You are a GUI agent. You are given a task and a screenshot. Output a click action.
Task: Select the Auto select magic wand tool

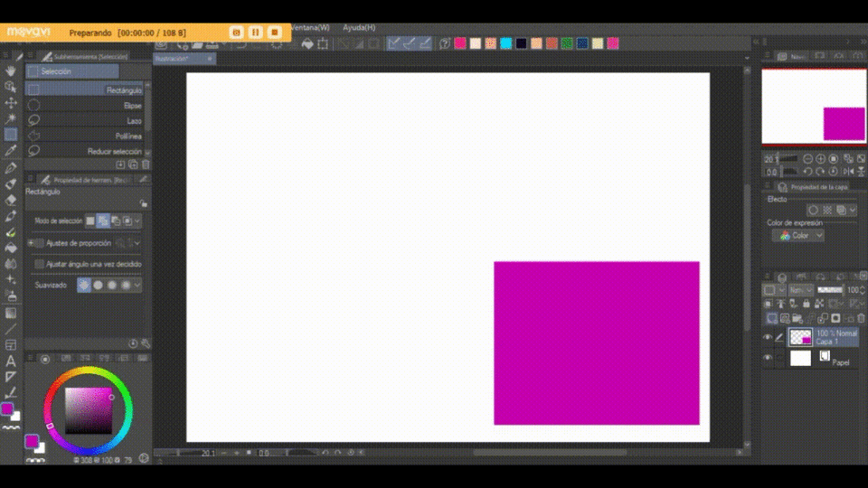[11, 118]
